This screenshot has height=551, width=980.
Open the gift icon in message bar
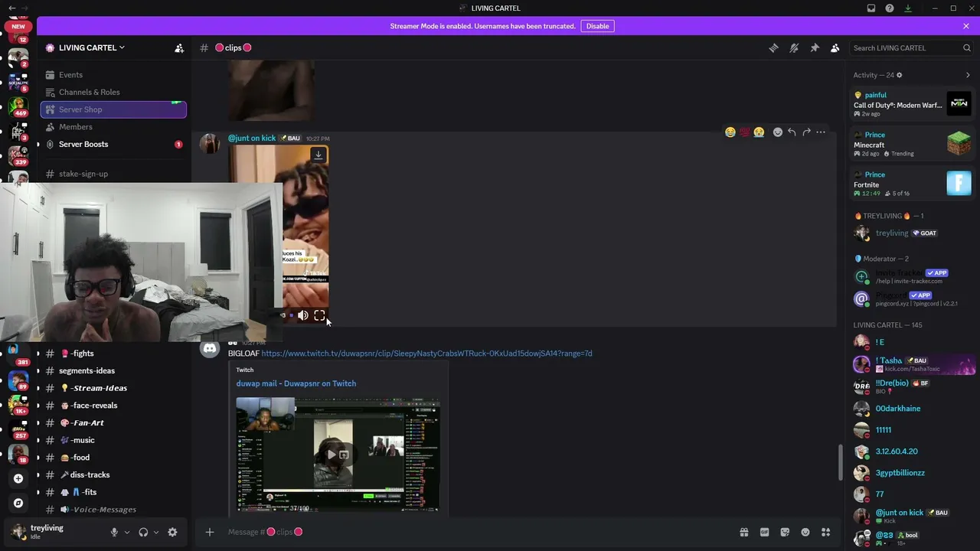[x=743, y=532]
